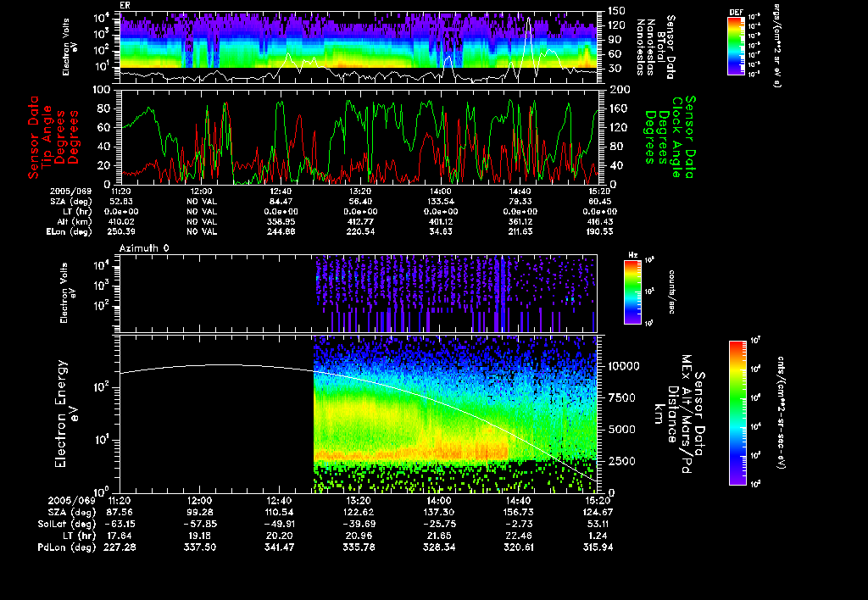Click ELon value "250.39"
The height and width of the screenshot is (600, 868).
121,232
